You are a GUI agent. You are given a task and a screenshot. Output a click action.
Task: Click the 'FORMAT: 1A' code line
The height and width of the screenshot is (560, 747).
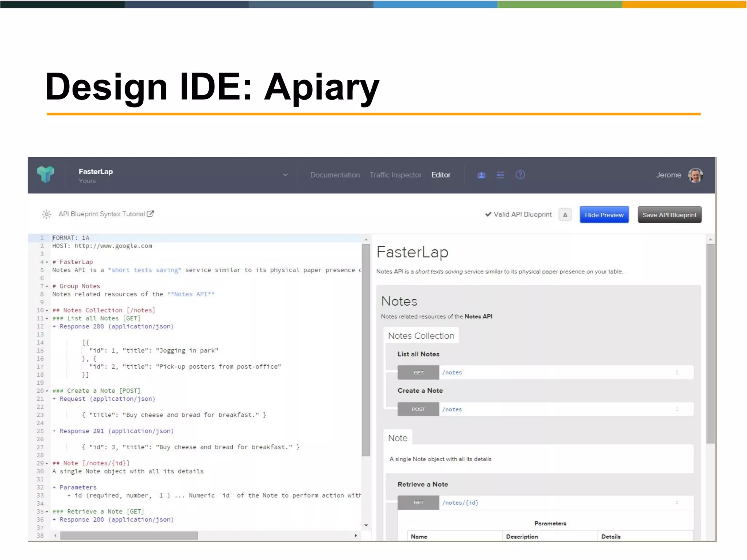pyautogui.click(x=71, y=238)
